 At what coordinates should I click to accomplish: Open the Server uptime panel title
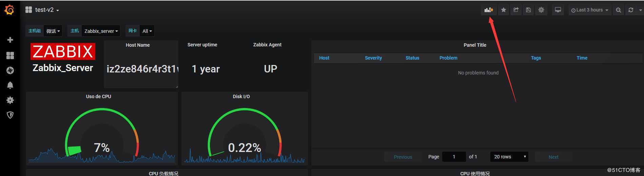pos(202,45)
